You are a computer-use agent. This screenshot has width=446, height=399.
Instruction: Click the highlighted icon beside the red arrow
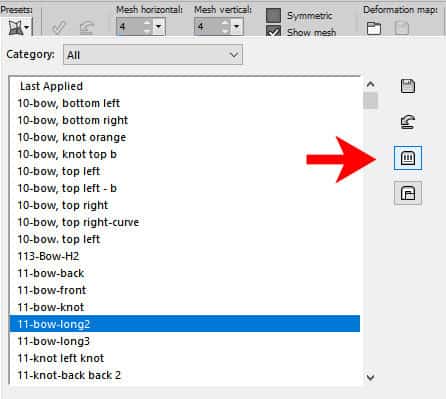408,158
